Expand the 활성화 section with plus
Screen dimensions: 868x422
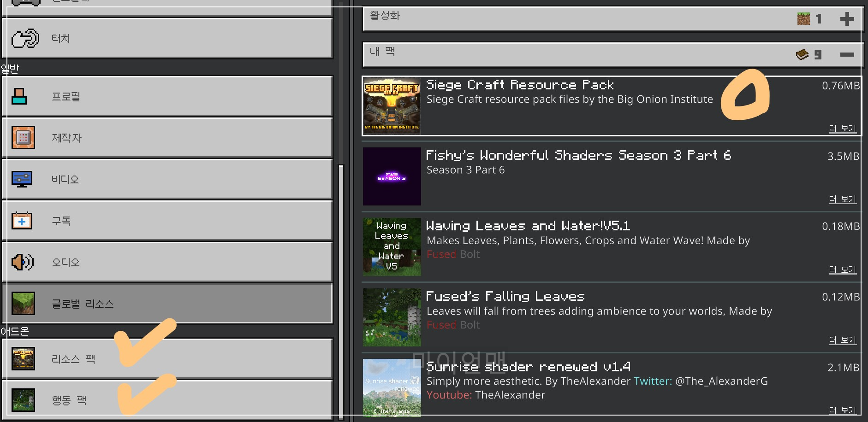click(x=847, y=19)
